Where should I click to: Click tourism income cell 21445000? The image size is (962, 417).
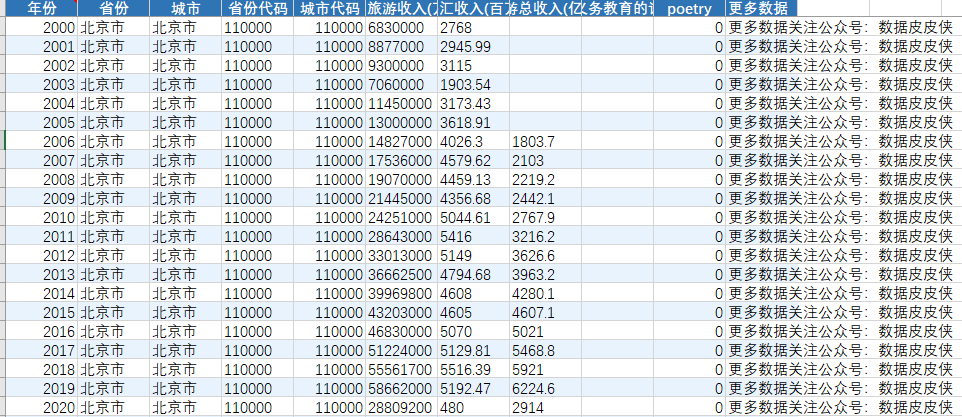[401, 199]
